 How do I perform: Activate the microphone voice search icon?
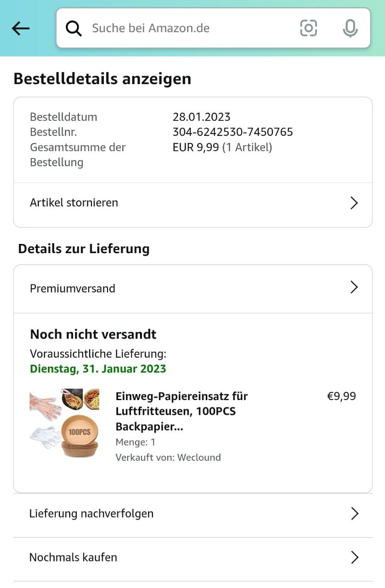coord(350,28)
